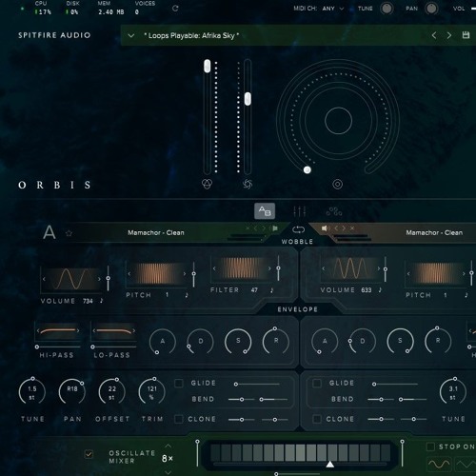Click the oscillate mixer step bar

(x=300, y=452)
